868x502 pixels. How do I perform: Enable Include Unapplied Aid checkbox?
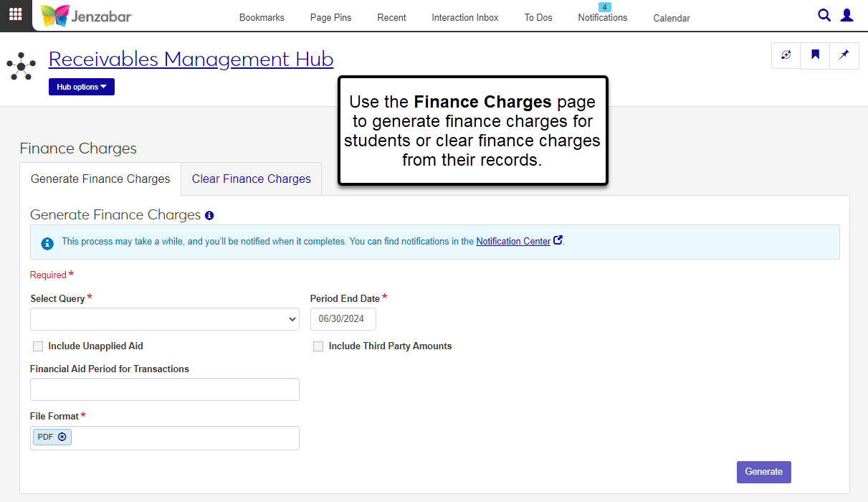(x=38, y=346)
